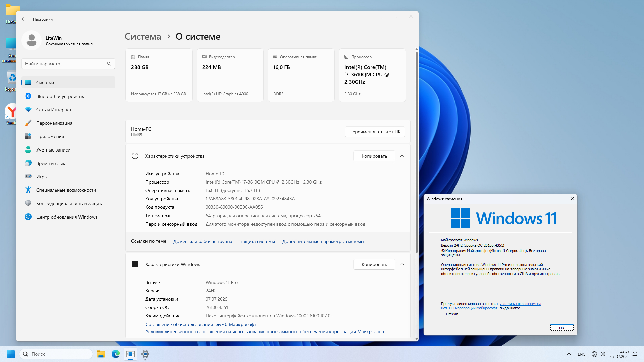Viewport: 644px width, 362px height.
Task: Click the Bluetooth and devices sidebar icon
Action: click(x=28, y=96)
